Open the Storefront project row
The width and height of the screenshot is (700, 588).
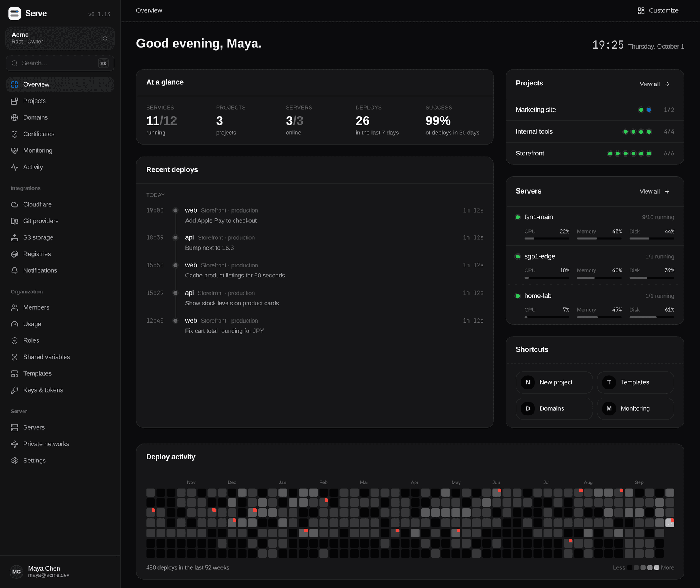[595, 153]
